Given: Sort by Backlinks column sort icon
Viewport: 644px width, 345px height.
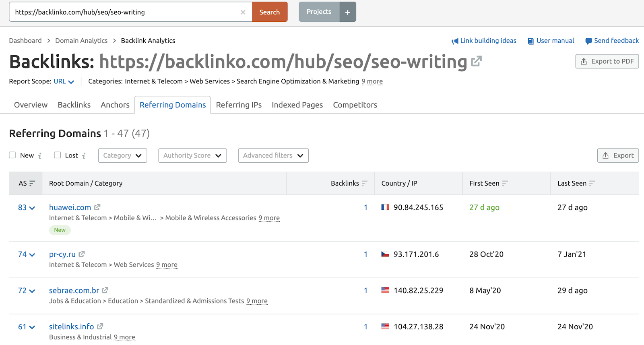Looking at the screenshot, I should tap(365, 183).
